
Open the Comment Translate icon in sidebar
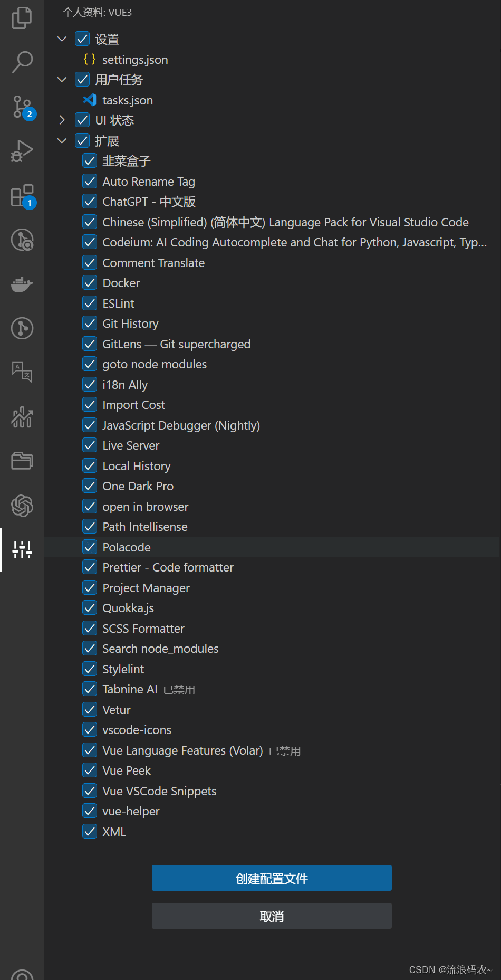(22, 372)
